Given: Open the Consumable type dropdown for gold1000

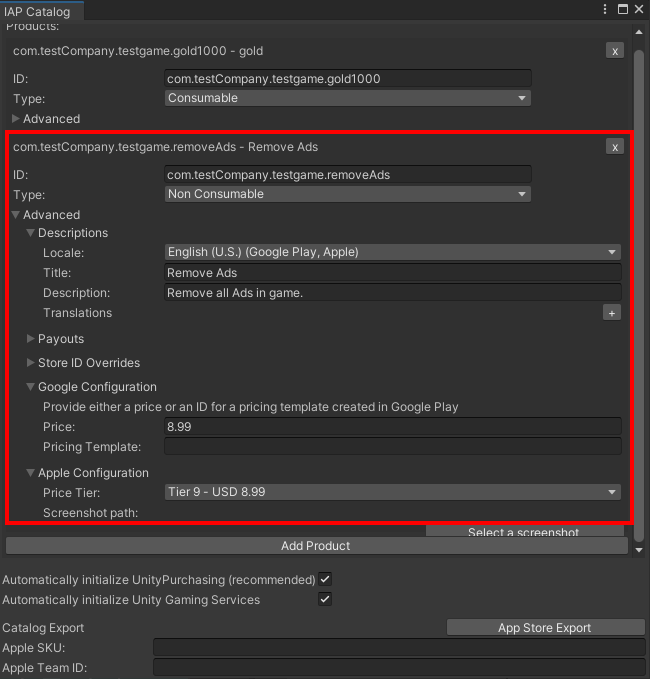Looking at the screenshot, I should [x=348, y=98].
